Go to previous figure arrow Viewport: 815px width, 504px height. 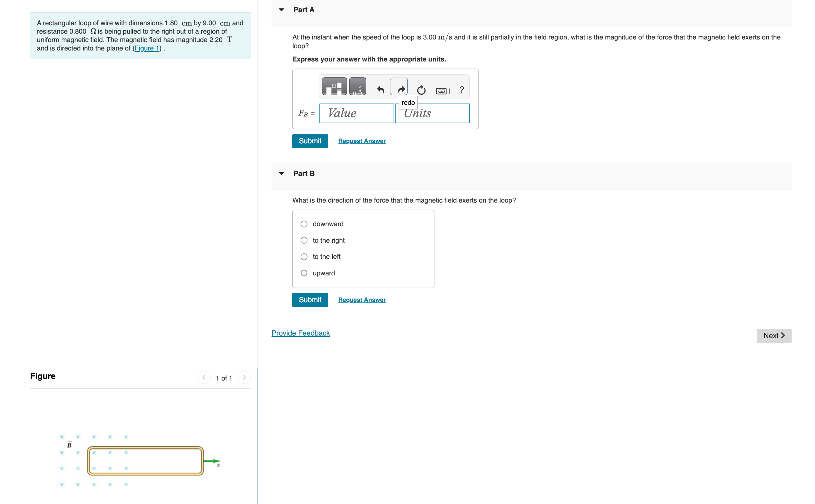tap(204, 378)
